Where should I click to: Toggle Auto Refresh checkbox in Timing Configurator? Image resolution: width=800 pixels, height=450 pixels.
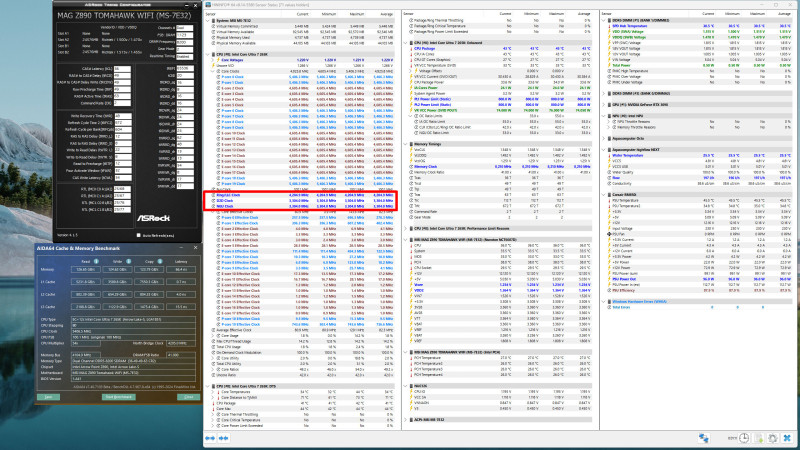point(138,235)
